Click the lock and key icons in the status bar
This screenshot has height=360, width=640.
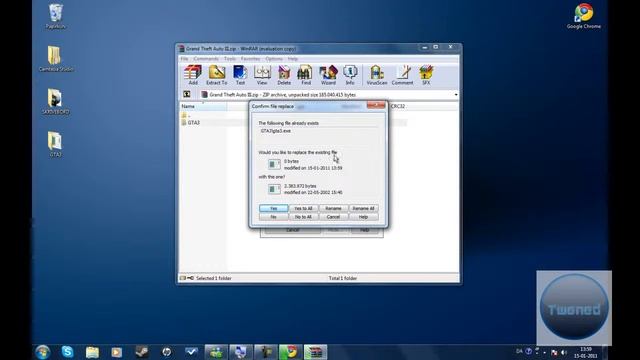pos(187,278)
